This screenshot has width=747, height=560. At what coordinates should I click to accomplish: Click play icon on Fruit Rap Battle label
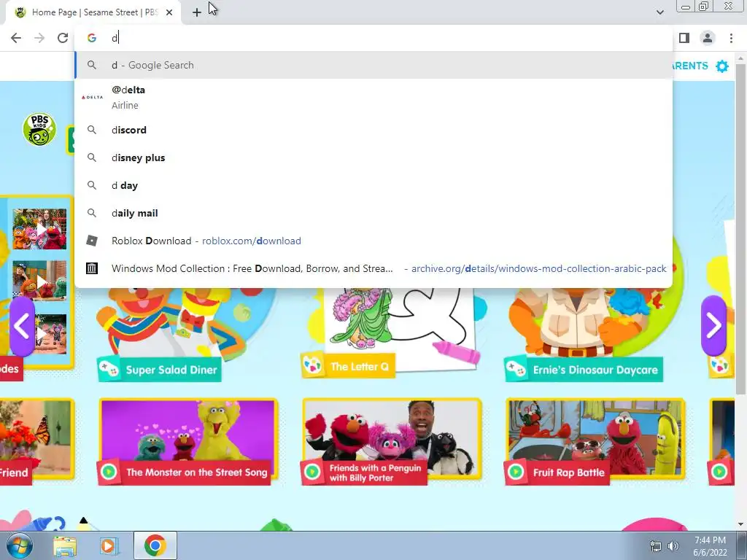516,472
